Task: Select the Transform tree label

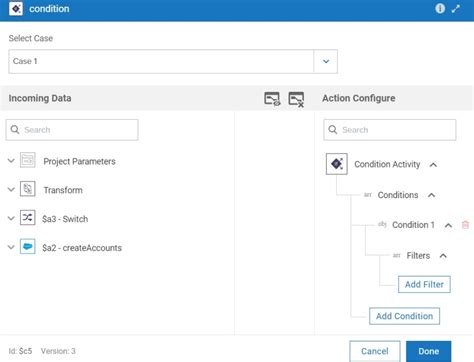Action: point(63,190)
